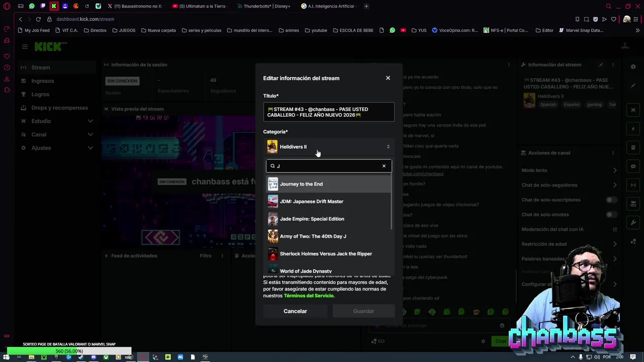Click WhatsApp pinned tab icon
Screen dimensions: 644x362
(32, 6)
